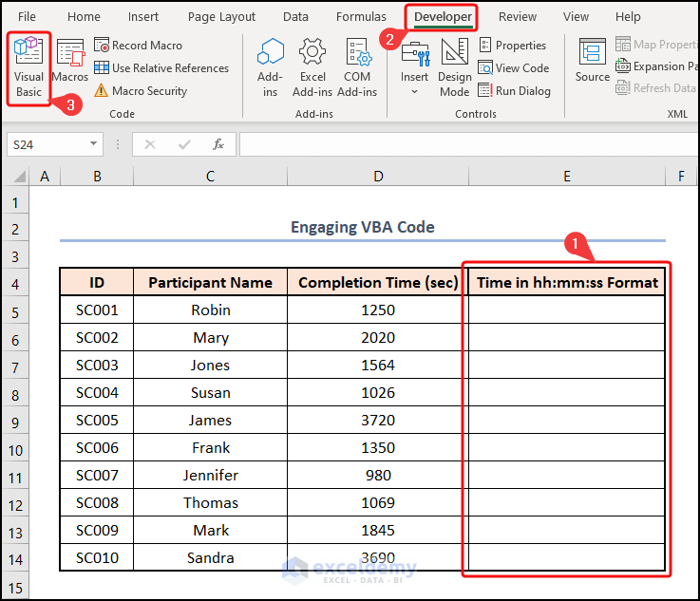Screen dimensions: 700x601
Task: Switch to the View tab
Action: point(576,16)
